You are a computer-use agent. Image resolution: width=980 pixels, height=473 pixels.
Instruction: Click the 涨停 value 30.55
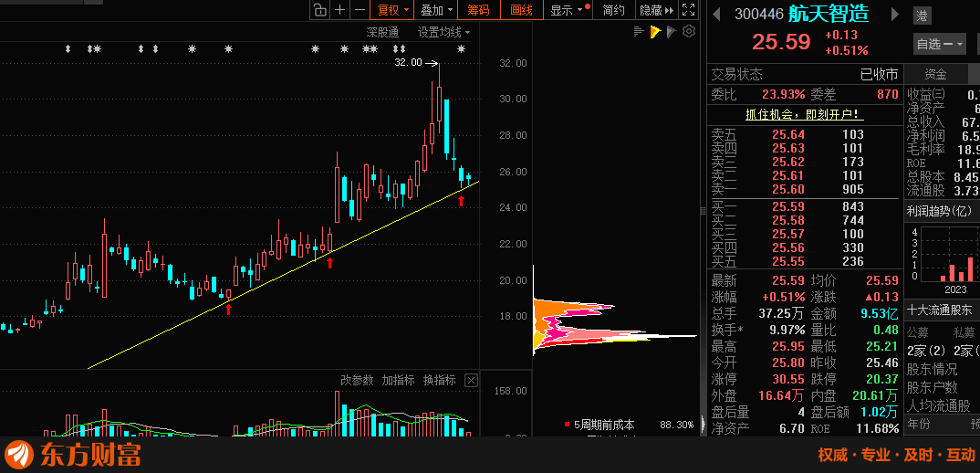pyautogui.click(x=788, y=379)
